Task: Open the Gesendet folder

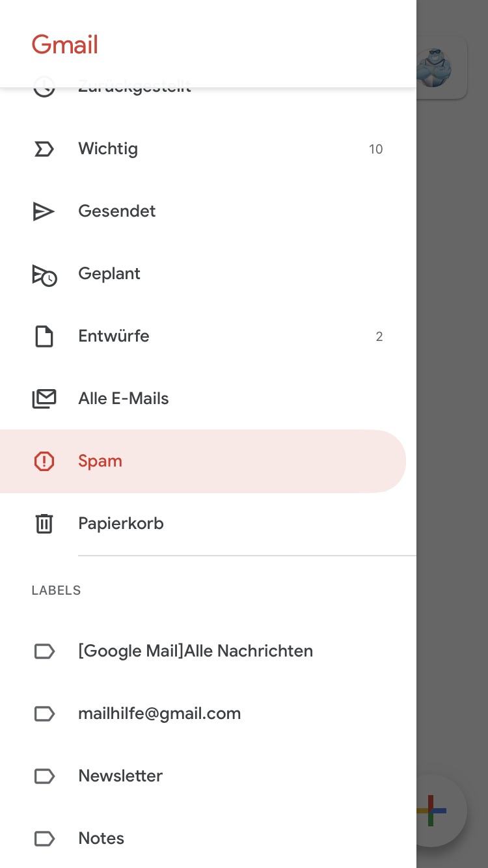Action: pyautogui.click(x=117, y=211)
